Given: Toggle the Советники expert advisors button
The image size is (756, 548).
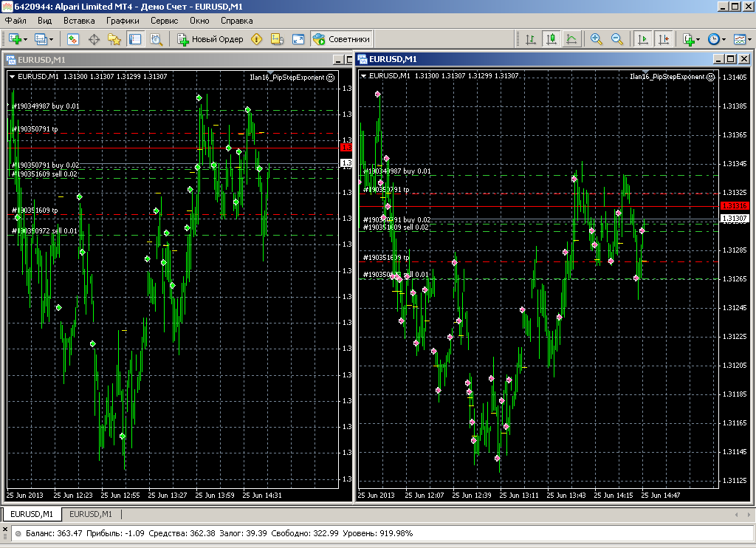Looking at the screenshot, I should (x=342, y=39).
